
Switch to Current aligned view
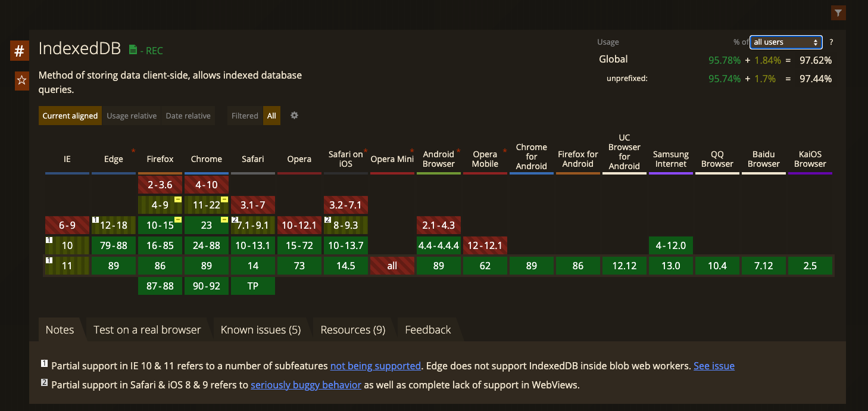click(70, 116)
